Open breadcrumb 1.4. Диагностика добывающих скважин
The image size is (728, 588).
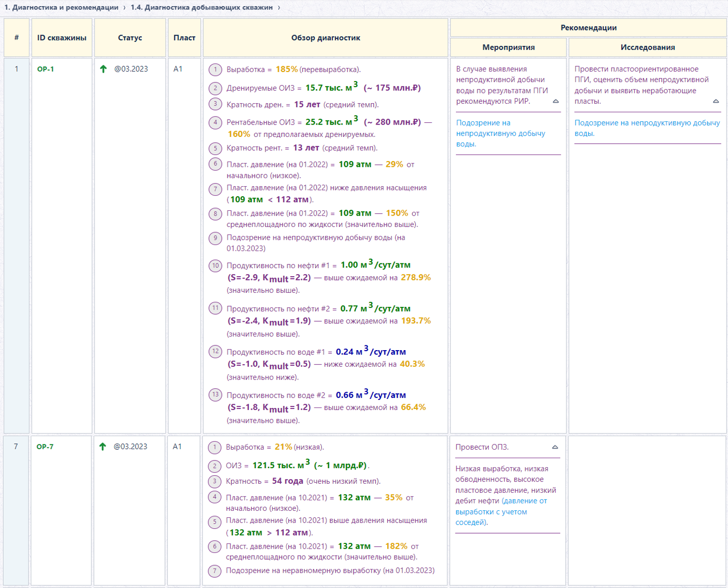201,8
